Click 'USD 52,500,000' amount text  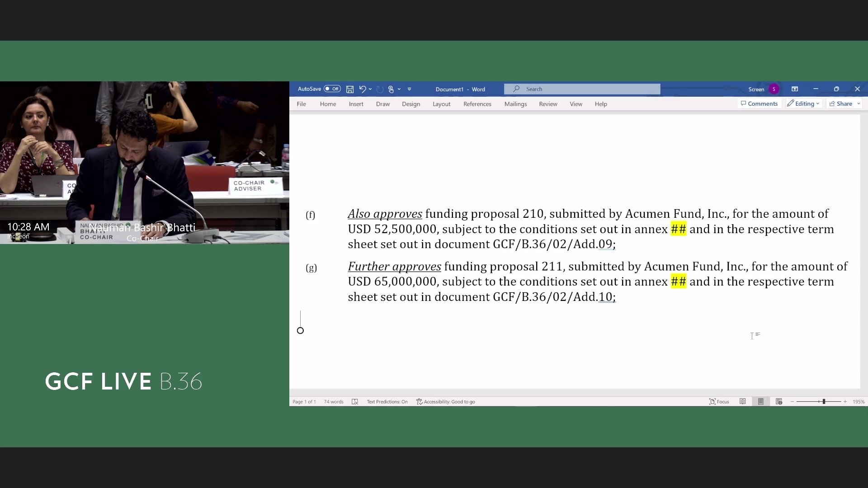(x=392, y=229)
